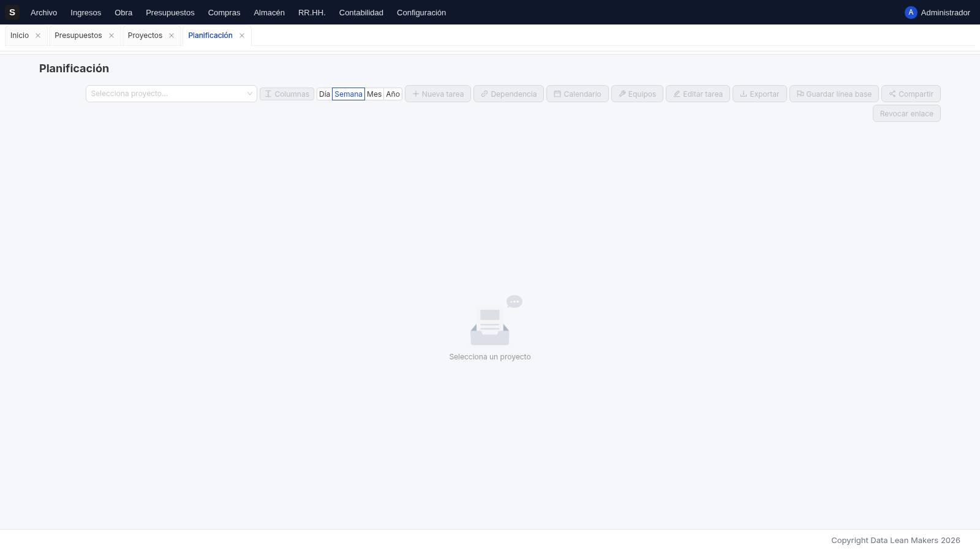Click the Dependencia button

[x=508, y=94]
